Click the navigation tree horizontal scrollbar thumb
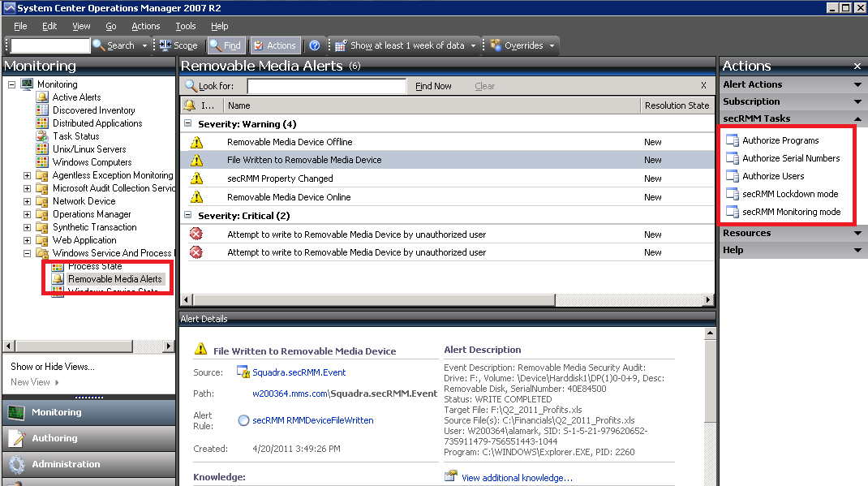The height and width of the screenshot is (486, 868). click(74, 346)
